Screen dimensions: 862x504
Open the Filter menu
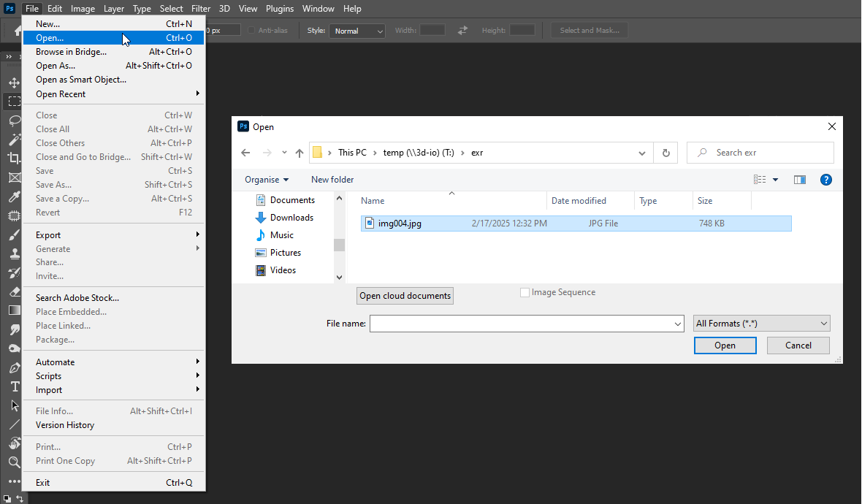(201, 8)
